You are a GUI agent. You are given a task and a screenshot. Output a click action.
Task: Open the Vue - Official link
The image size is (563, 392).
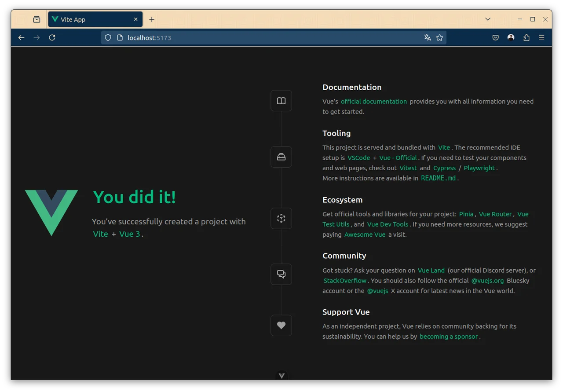click(x=398, y=158)
